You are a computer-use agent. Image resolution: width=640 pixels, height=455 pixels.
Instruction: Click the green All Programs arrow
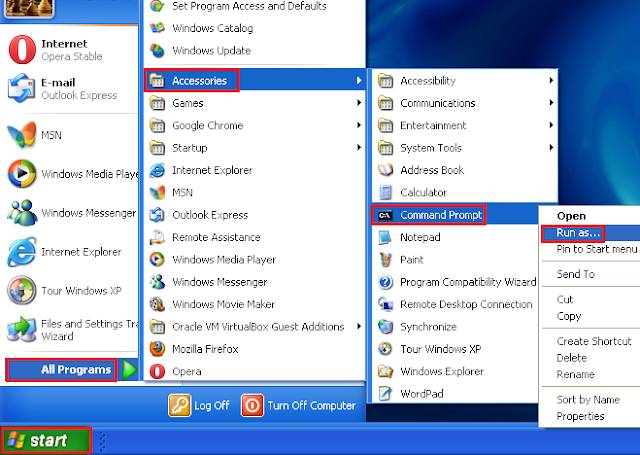point(130,370)
